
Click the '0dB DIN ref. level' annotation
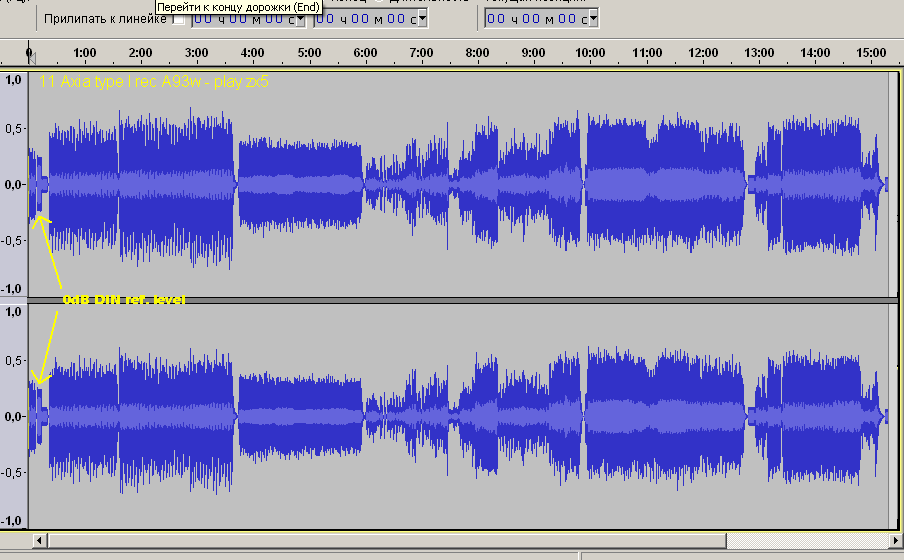click(123, 300)
